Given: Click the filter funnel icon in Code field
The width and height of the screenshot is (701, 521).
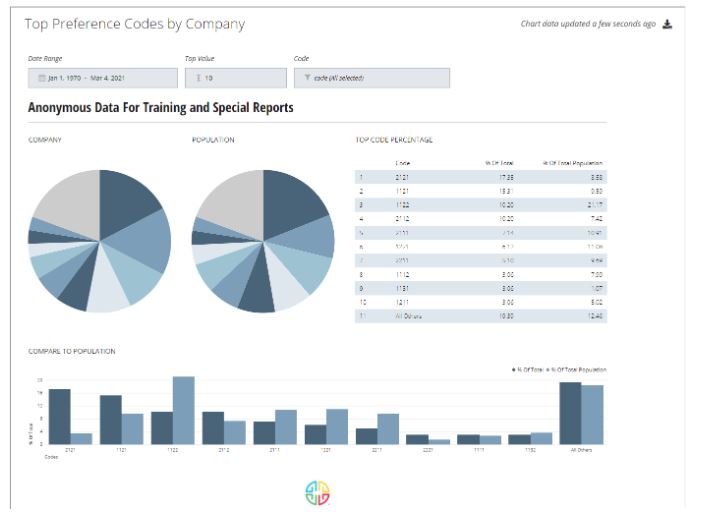Looking at the screenshot, I should tap(307, 77).
